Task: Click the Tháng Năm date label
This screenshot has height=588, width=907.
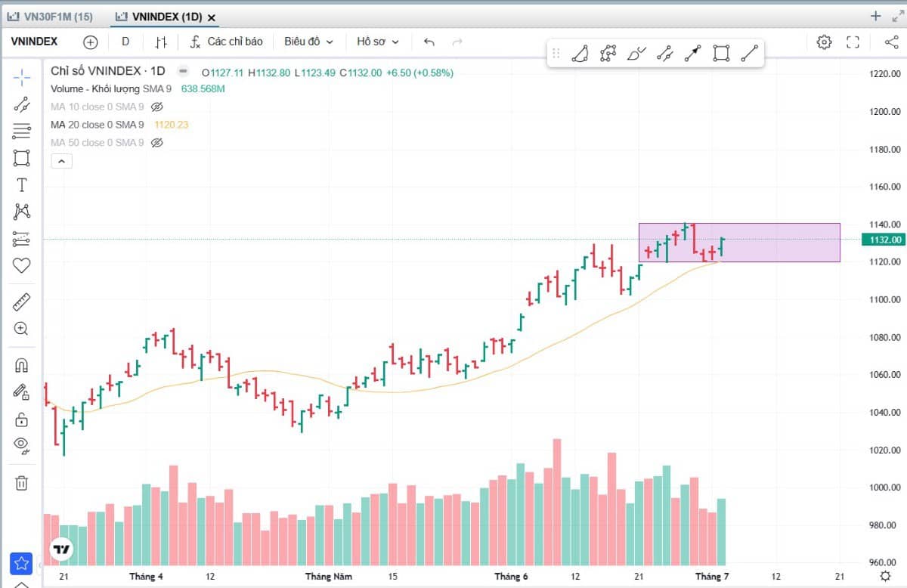Action: click(328, 577)
